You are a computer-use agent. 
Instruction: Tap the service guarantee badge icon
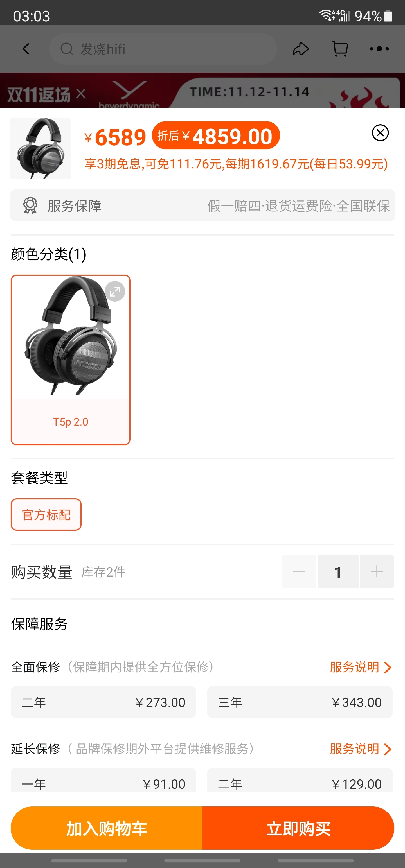(x=30, y=205)
